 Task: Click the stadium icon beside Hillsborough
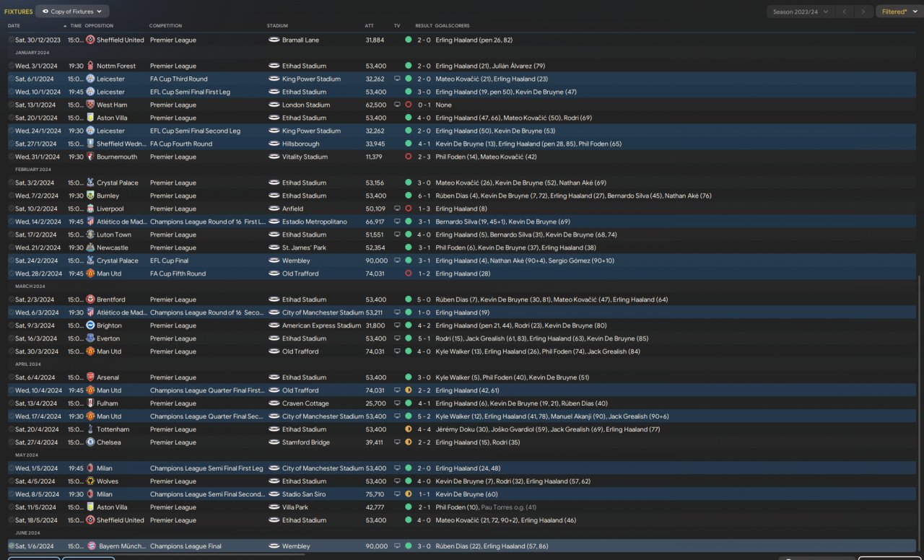point(274,144)
